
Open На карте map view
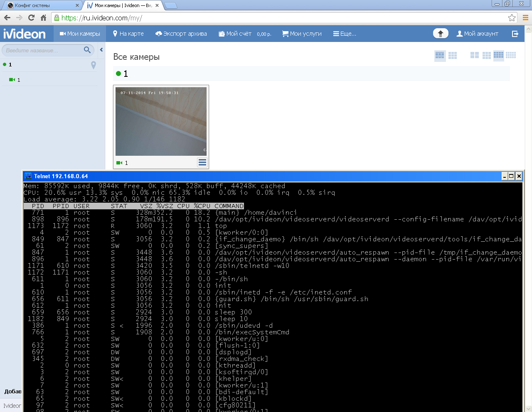128,34
